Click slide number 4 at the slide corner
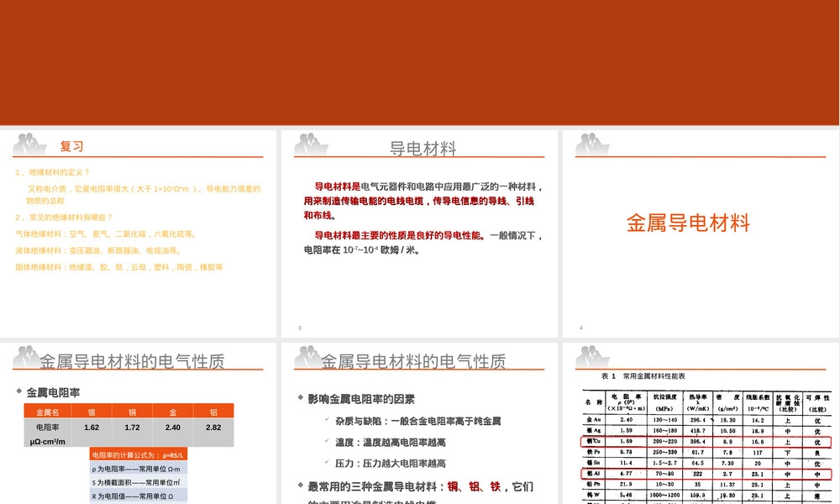The image size is (840, 504). pos(580,328)
